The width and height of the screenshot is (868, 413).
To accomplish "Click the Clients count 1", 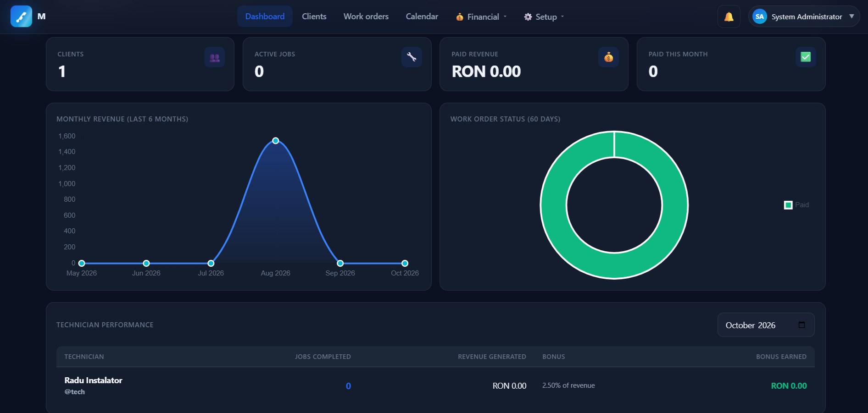I will pos(62,72).
